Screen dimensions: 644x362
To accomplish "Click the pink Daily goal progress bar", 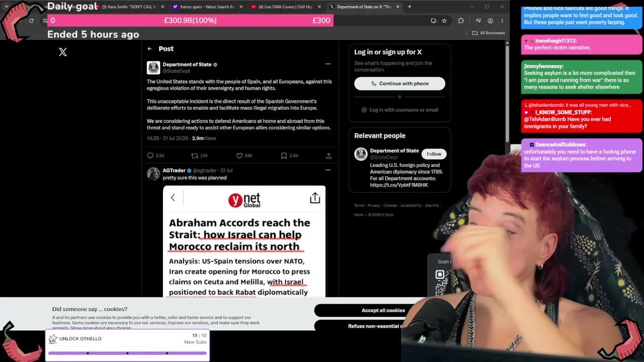I will click(190, 21).
